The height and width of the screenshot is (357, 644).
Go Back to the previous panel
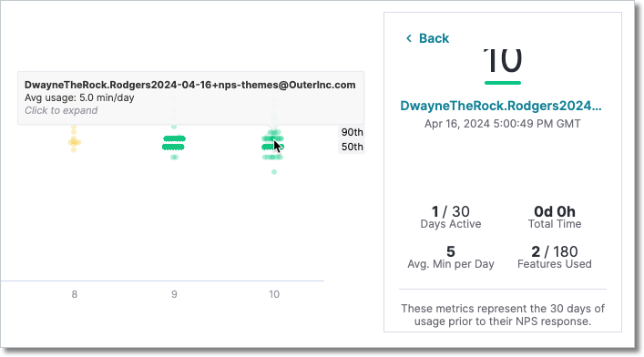tap(427, 38)
